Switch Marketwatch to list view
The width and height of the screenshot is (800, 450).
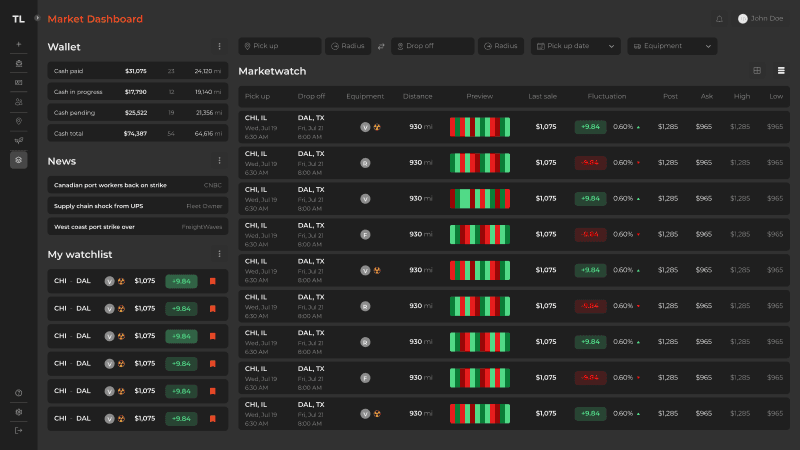coord(781,71)
